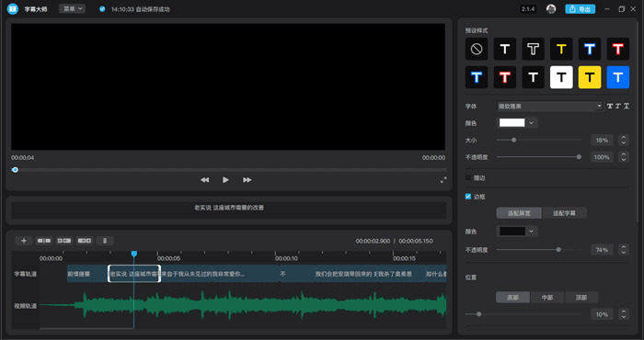The image size is (644, 340).
Task: Click the position value field 10%
Action: pyautogui.click(x=602, y=314)
